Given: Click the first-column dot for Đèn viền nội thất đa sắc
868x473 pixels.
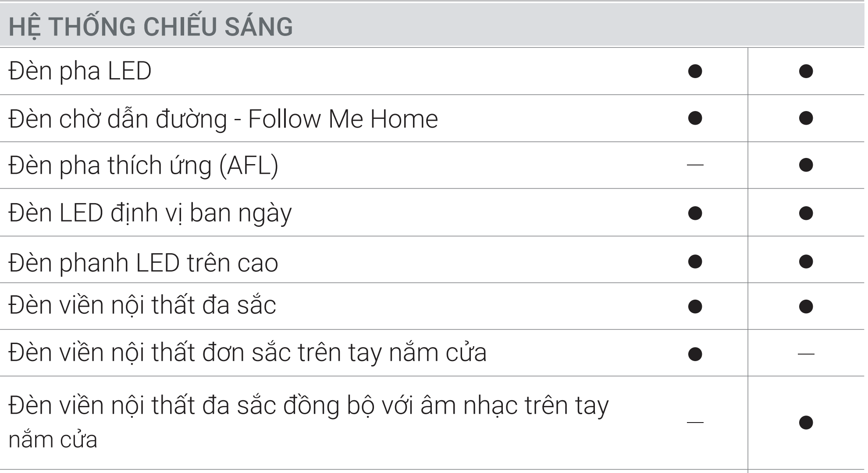Looking at the screenshot, I should 695,306.
